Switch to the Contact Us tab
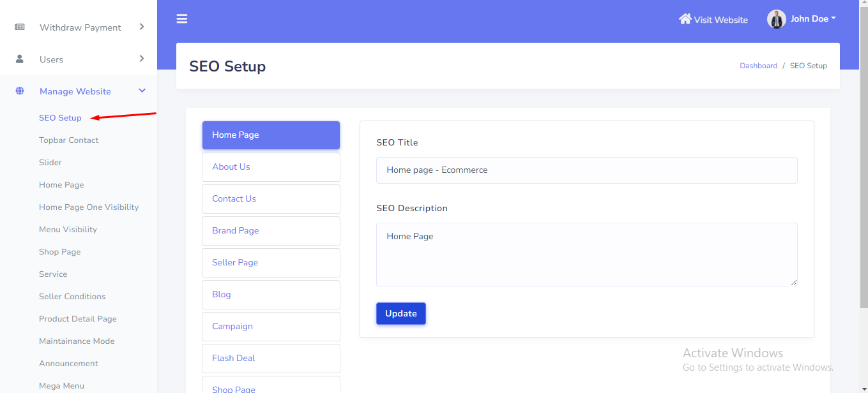868x393 pixels. pyautogui.click(x=271, y=199)
